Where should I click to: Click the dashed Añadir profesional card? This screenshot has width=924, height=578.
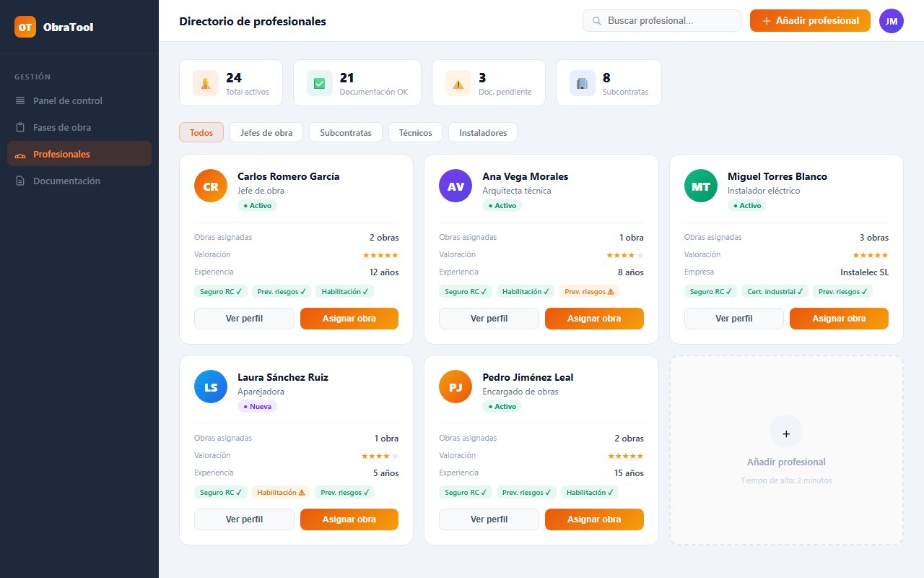pyautogui.click(x=786, y=450)
